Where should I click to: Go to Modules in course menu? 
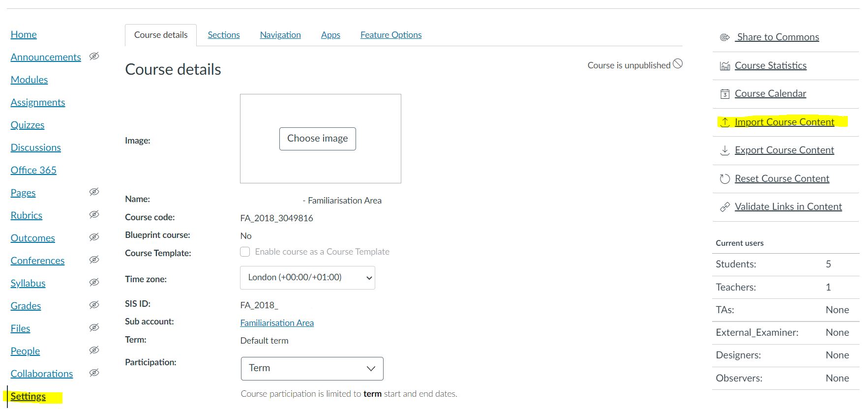point(29,80)
